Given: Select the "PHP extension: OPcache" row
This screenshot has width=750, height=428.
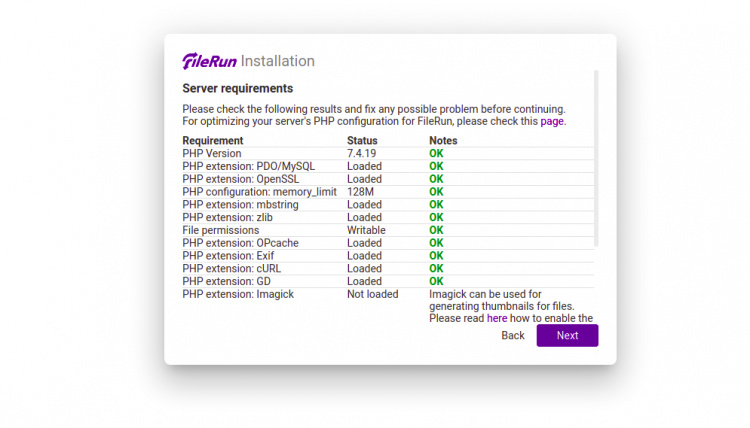Looking at the screenshot, I should (240, 243).
